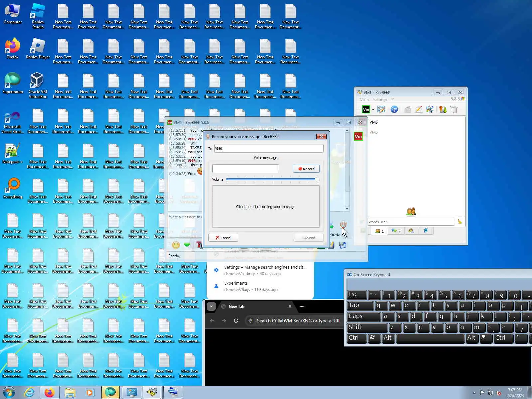Image resolution: width=532 pixels, height=399 pixels.
Task: Click the Tab key on On-Screen Keyboard
Action: [x=360, y=305]
